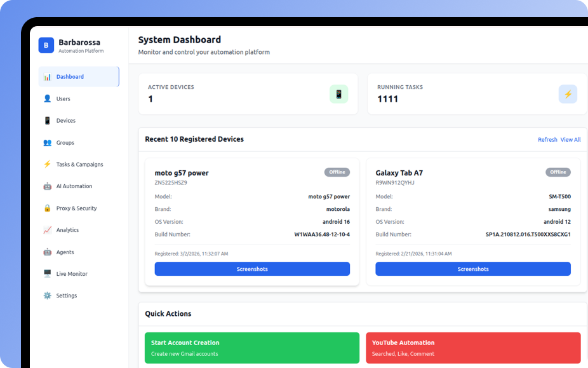Open Screenshots for moto g57 power
The height and width of the screenshot is (368, 588).
(252, 269)
